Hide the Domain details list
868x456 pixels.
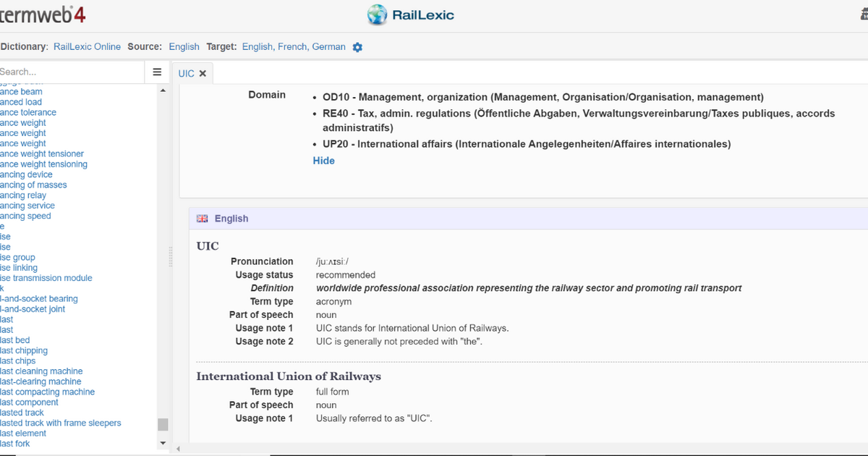tap(323, 161)
